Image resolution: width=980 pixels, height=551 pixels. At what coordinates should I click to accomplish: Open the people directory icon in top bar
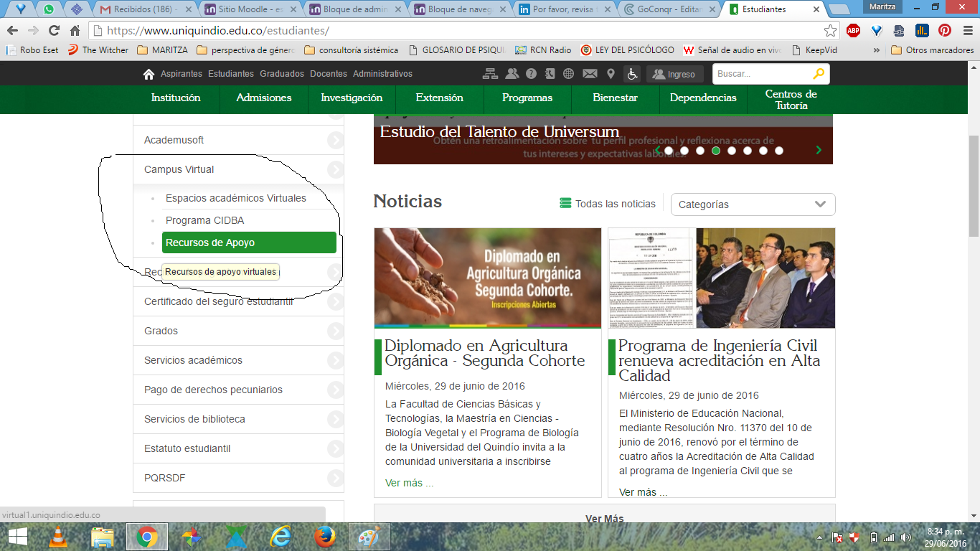pyautogui.click(x=512, y=74)
